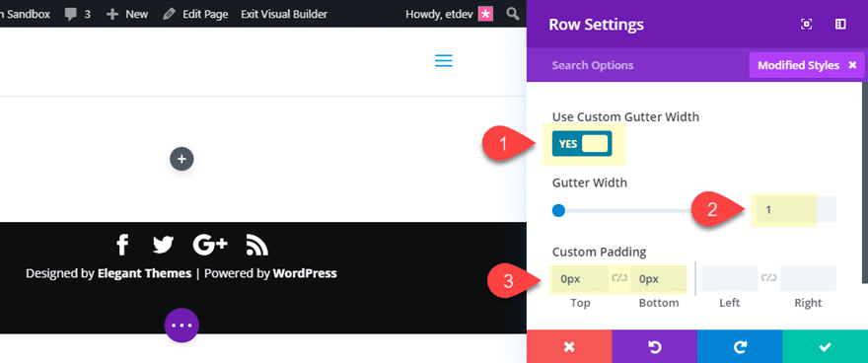Click the Row Settings panel scrollbar
Screen dimensions: 868x363
point(865,182)
